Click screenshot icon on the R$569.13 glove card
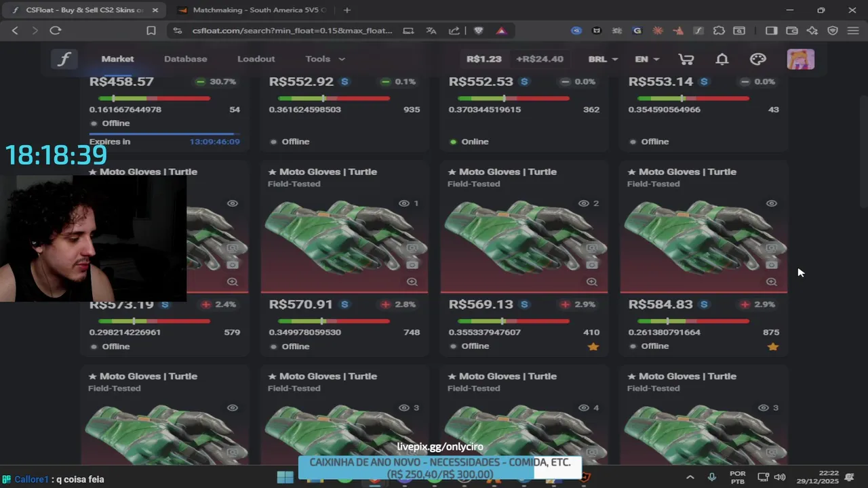Viewport: 868px width, 488px height. 592,248
